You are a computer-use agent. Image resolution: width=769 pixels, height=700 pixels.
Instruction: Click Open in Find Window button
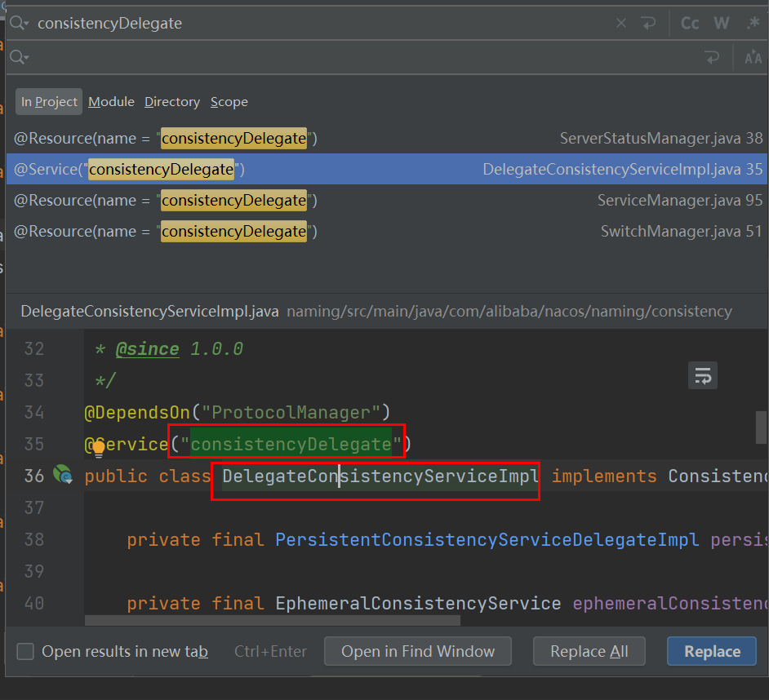tap(418, 651)
